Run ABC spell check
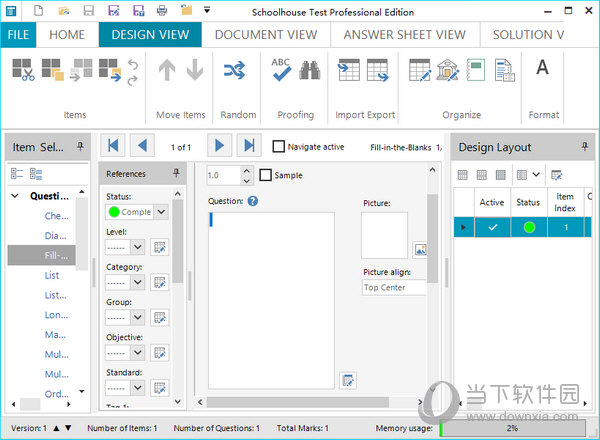 coord(281,69)
